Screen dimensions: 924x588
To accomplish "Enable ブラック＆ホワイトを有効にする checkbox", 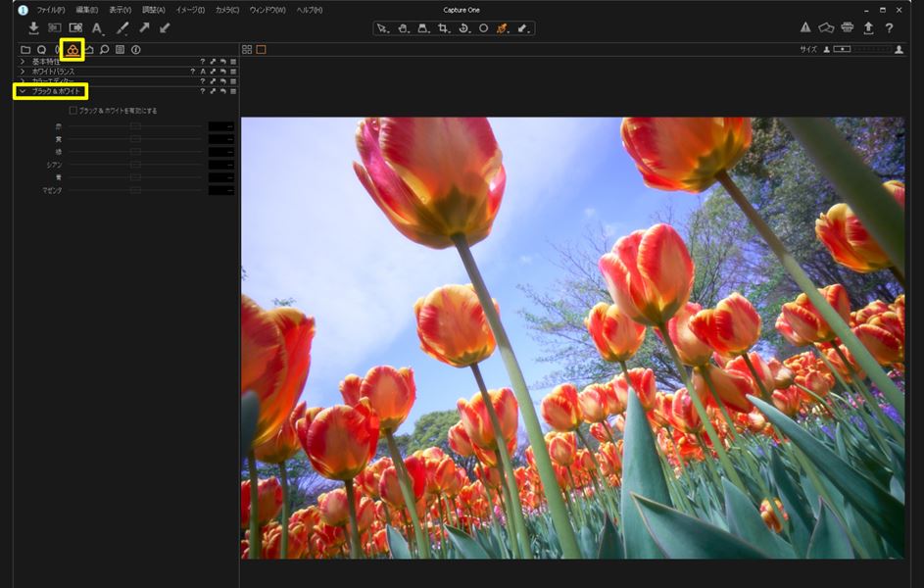I will (x=73, y=110).
